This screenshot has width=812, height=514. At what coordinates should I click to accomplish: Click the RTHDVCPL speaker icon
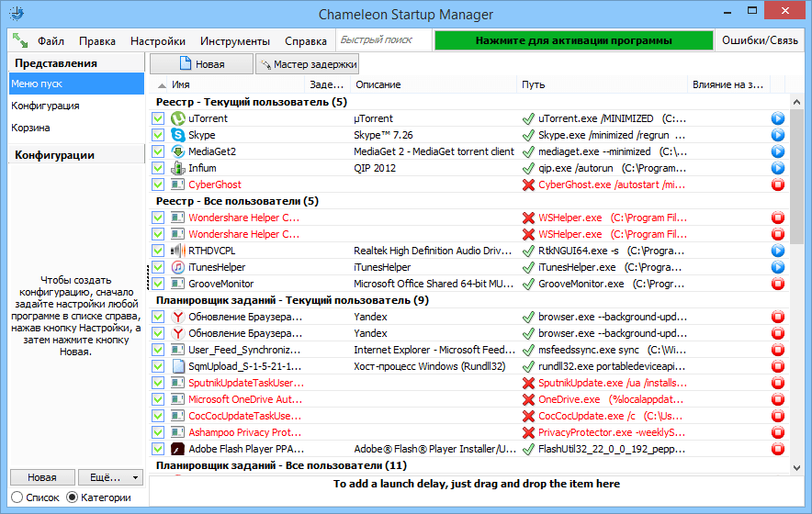coord(177,251)
